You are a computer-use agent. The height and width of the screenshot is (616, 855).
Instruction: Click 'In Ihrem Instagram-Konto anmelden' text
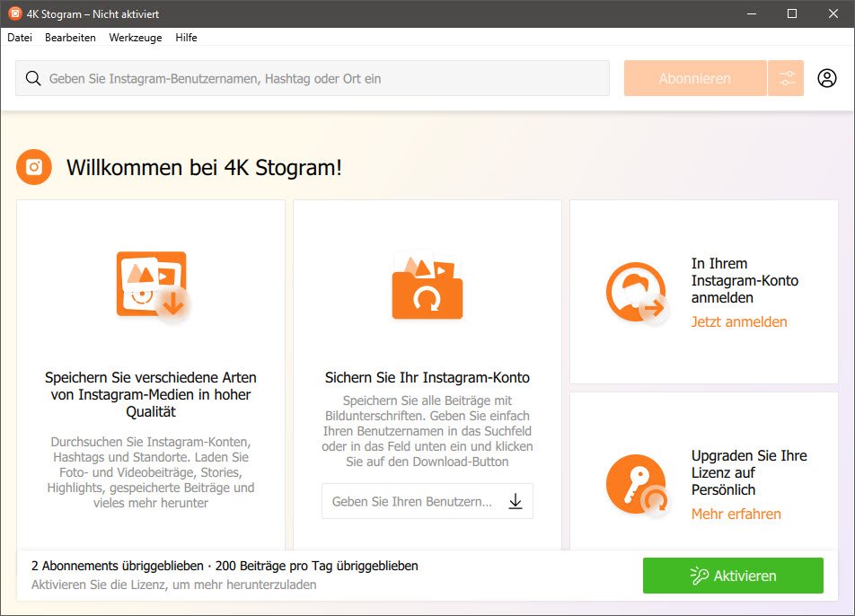(x=745, y=280)
